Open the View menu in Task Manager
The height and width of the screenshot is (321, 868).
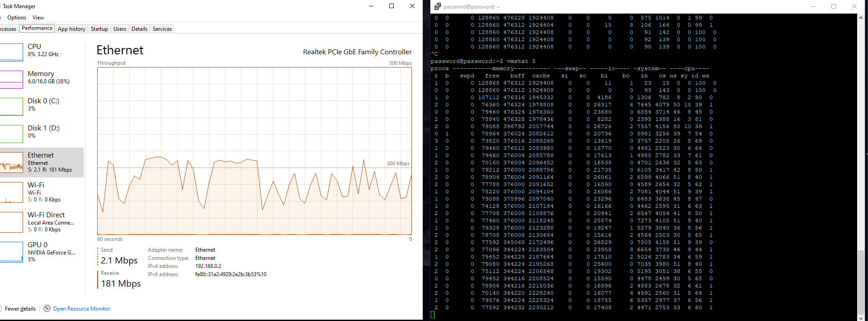click(x=38, y=18)
